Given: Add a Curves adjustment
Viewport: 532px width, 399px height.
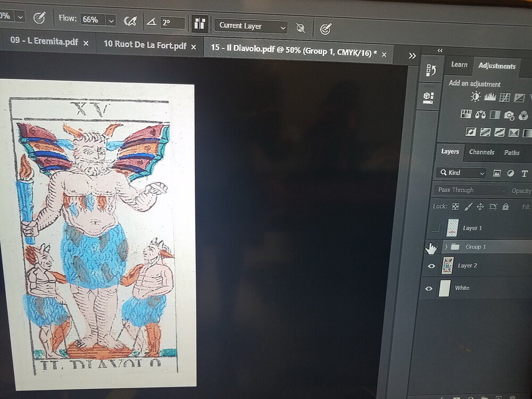Looking at the screenshot, I should click(505, 97).
